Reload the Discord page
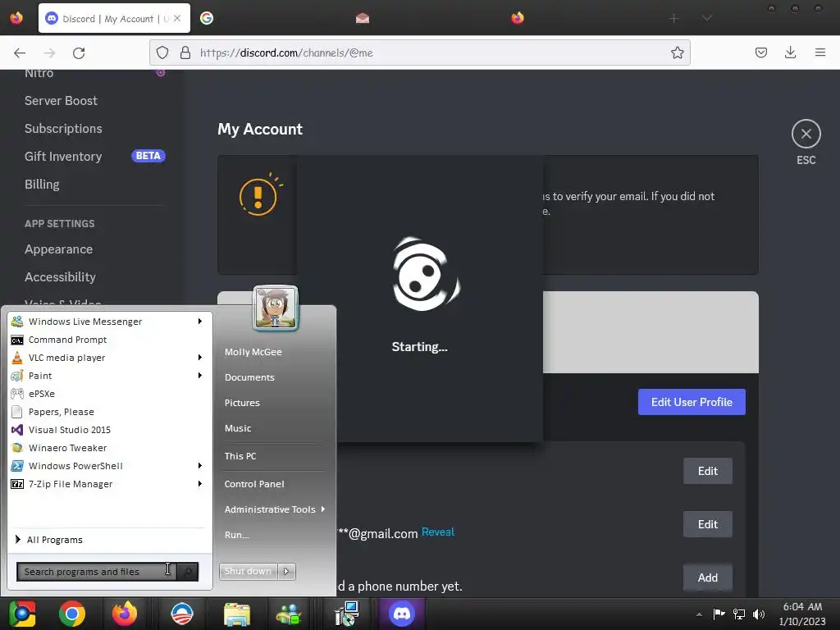This screenshot has height=630, width=840. tap(79, 52)
